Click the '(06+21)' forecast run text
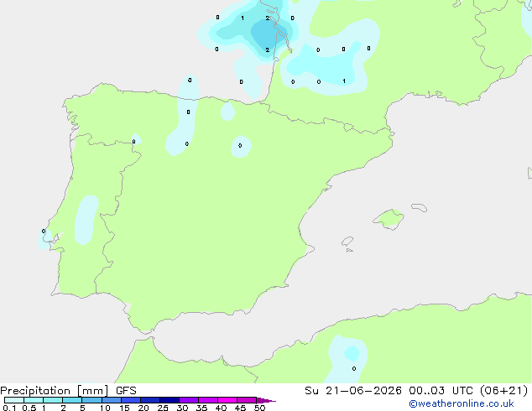532x411 pixels. [x=504, y=391]
